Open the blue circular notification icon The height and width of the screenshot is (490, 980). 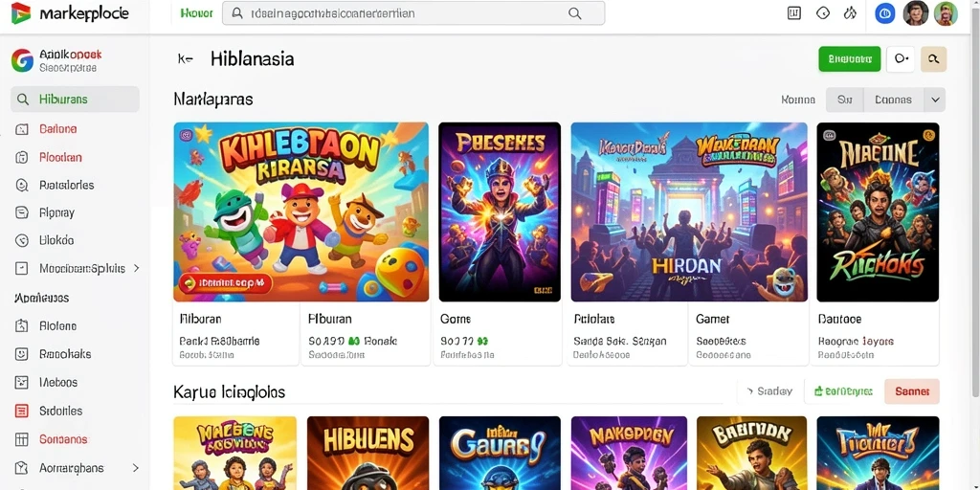(884, 13)
